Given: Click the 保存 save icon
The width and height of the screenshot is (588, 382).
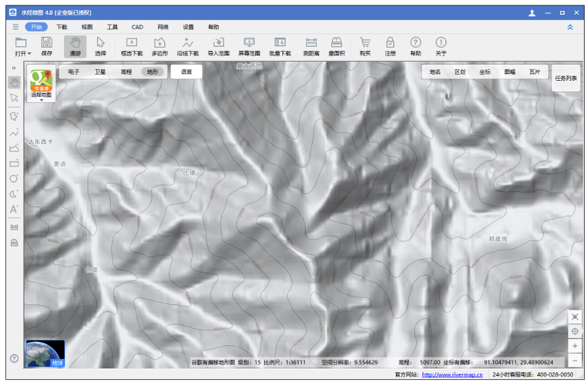Looking at the screenshot, I should tap(46, 46).
